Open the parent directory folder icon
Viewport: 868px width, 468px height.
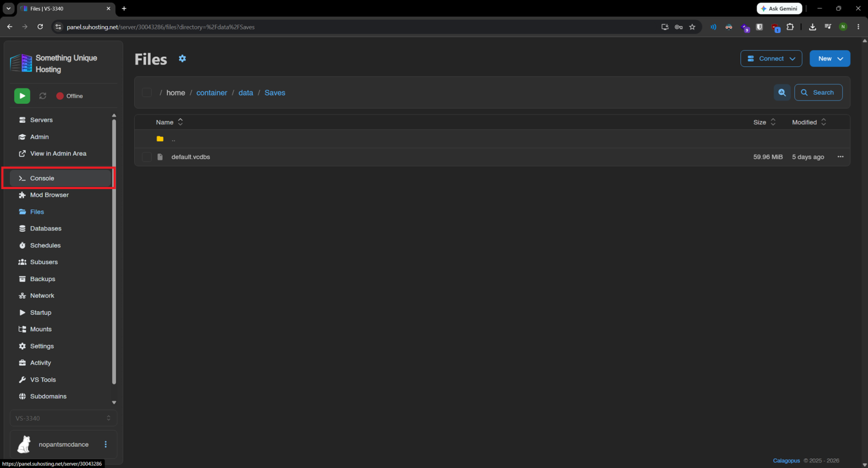click(160, 139)
